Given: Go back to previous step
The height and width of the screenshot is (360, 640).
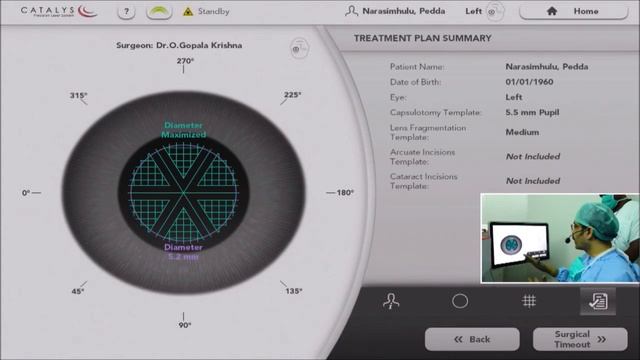Looking at the screenshot, I should (x=472, y=339).
